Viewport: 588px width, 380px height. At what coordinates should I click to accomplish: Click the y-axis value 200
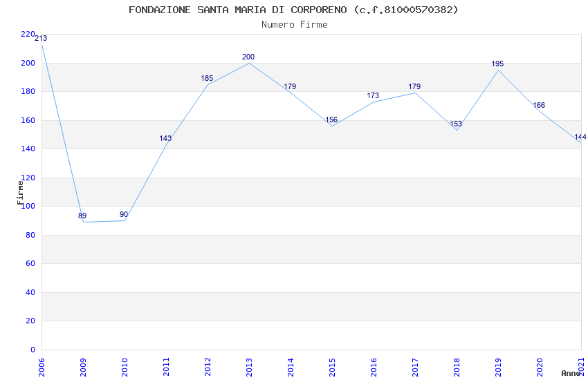click(x=28, y=63)
